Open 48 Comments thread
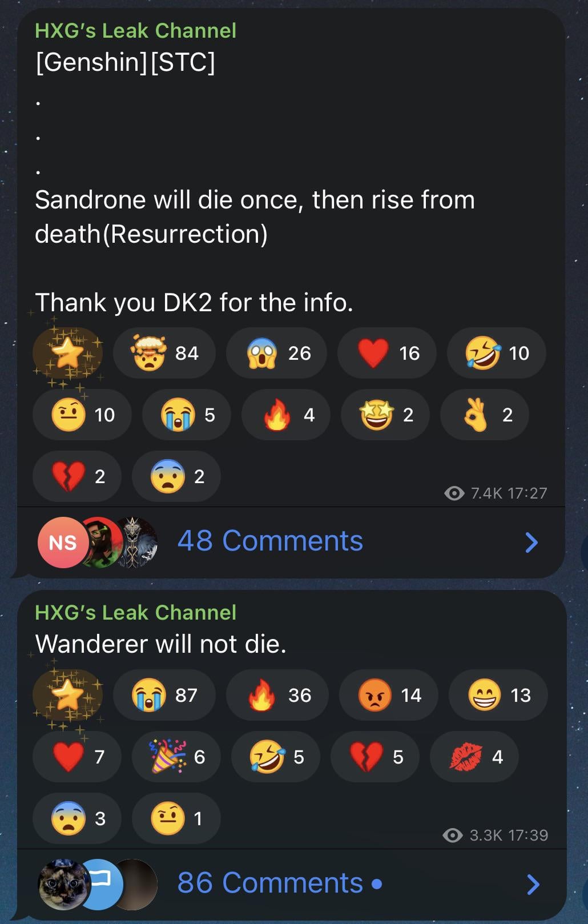This screenshot has width=588, height=924. point(270,541)
